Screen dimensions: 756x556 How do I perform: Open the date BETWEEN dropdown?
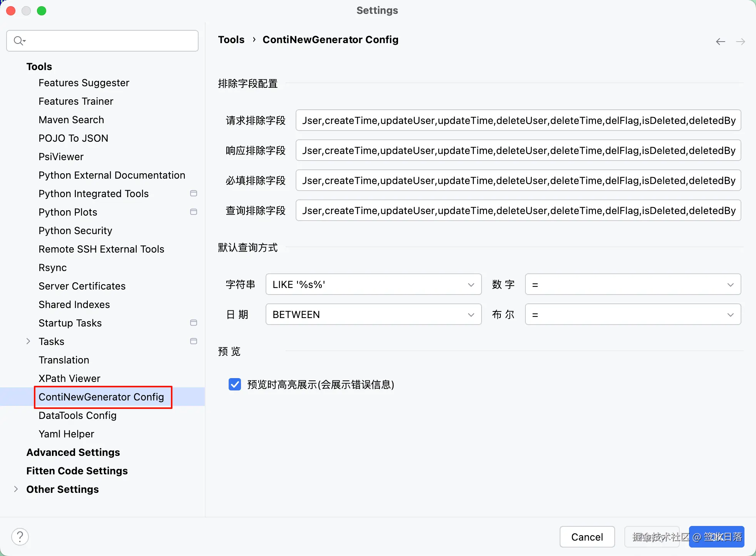click(x=373, y=315)
